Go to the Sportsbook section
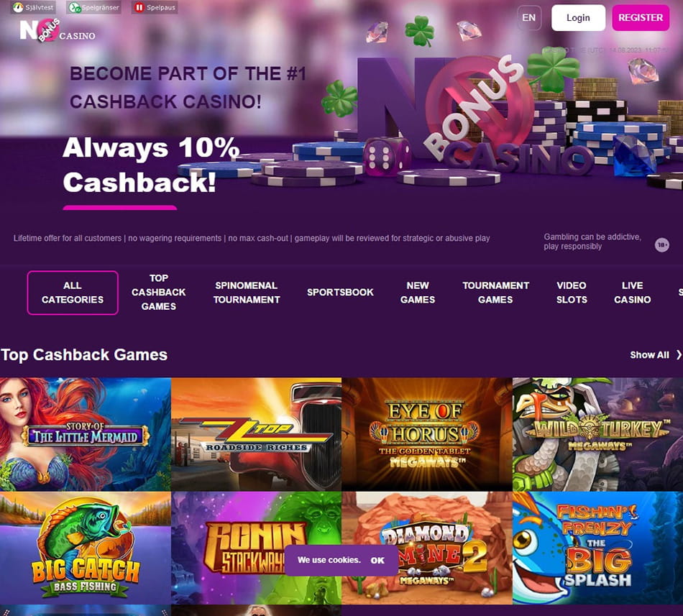The image size is (683, 616). pos(340,293)
